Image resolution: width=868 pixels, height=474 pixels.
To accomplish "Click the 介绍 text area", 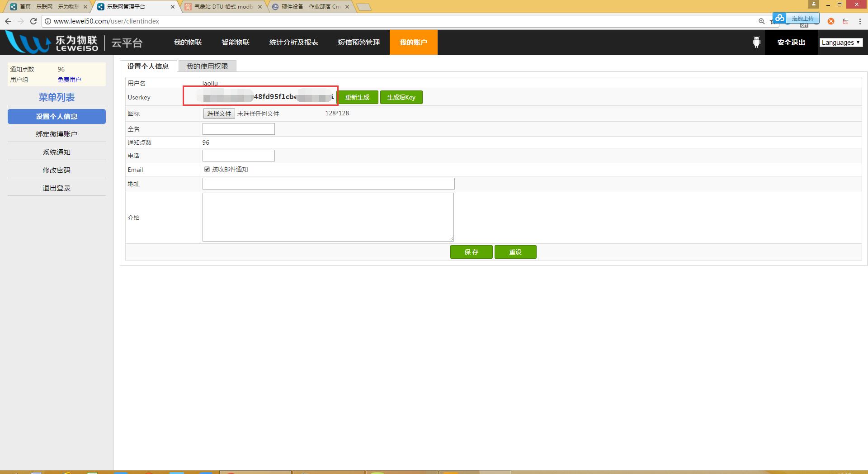I will [x=328, y=217].
